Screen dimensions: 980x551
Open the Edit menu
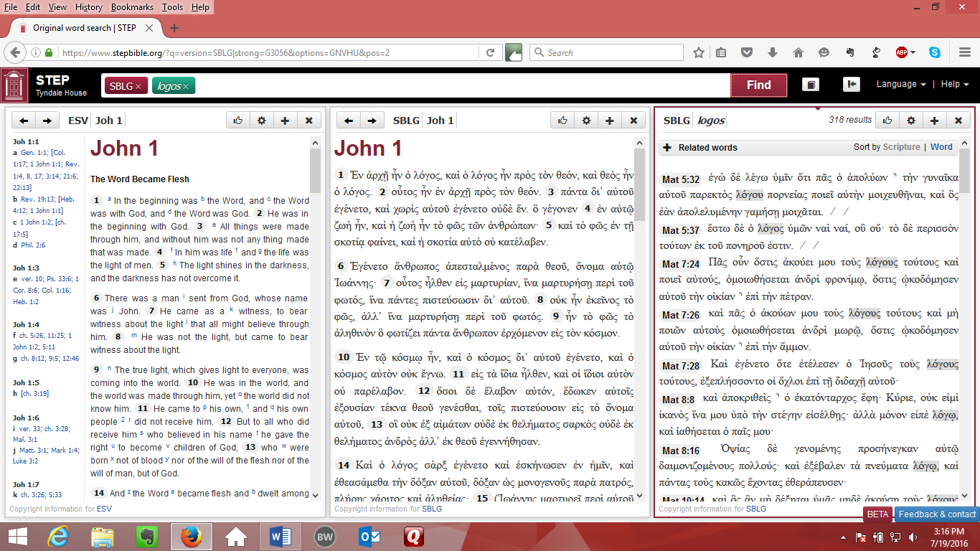point(33,7)
